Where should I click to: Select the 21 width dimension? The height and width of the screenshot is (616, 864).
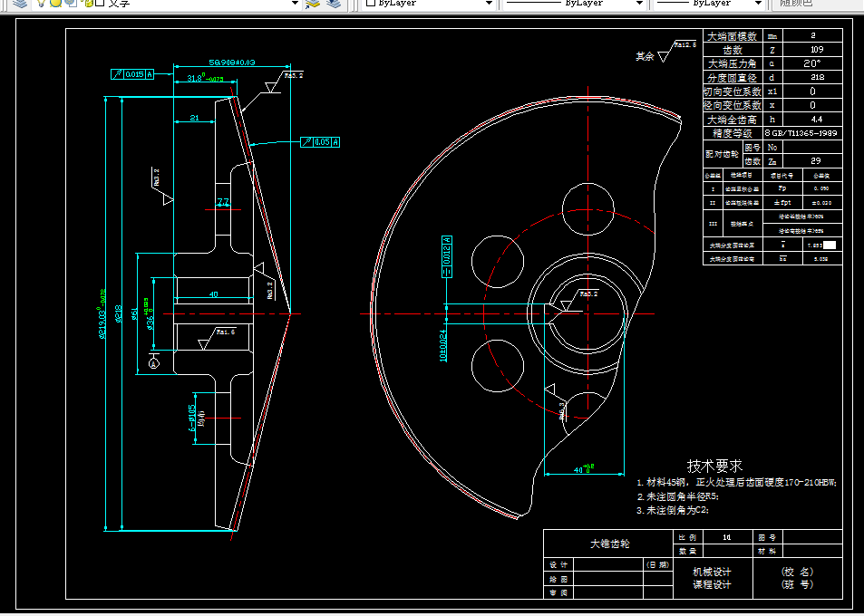pos(195,117)
